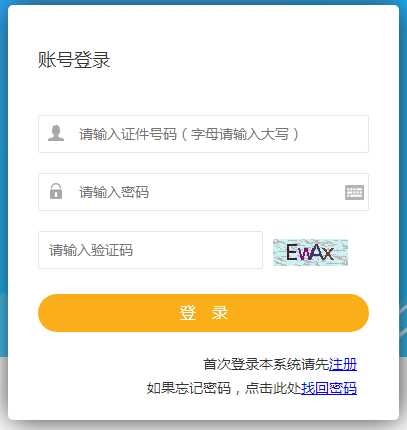
Task: Click the letter E in the captcha
Action: tap(292, 252)
